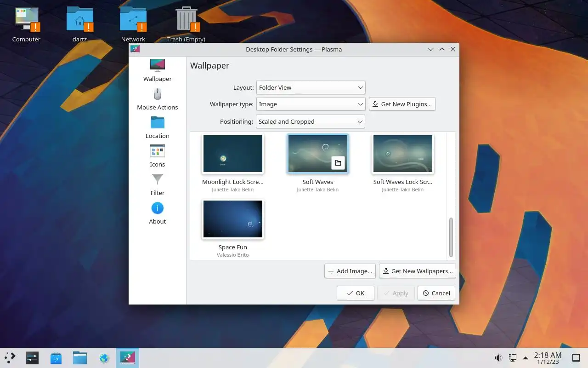Open the Computer desktop icon

tap(27, 25)
